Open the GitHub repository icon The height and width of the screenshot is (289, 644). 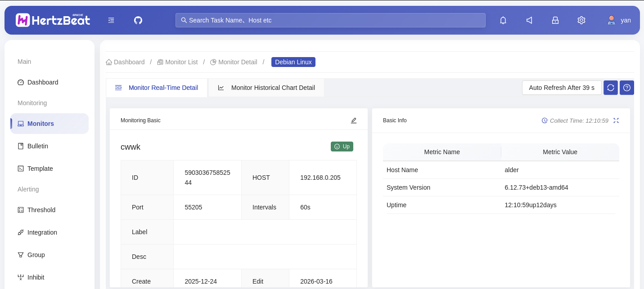click(x=138, y=20)
